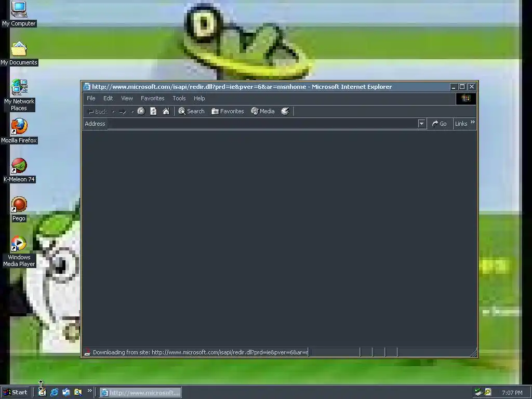This screenshot has height=399, width=532.
Task: Select the Mozilla Firefox desktop shortcut
Action: [19, 131]
